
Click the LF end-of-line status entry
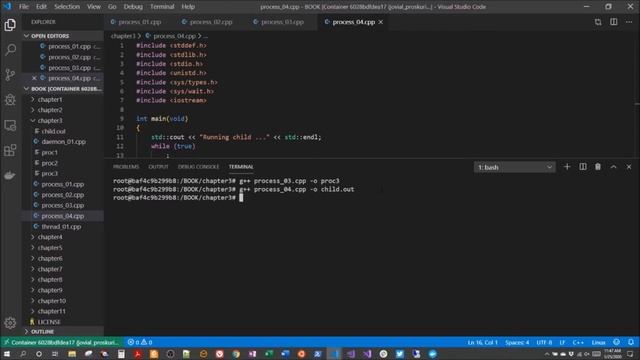coord(562,342)
